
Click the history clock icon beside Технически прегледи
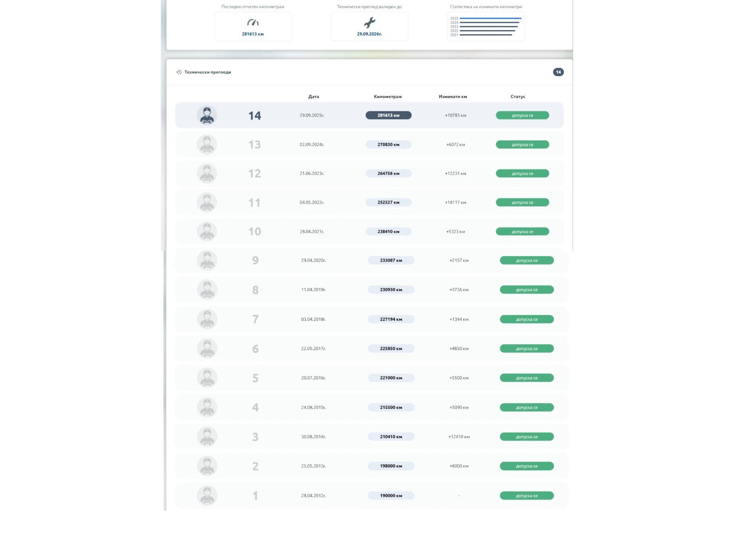click(x=179, y=72)
